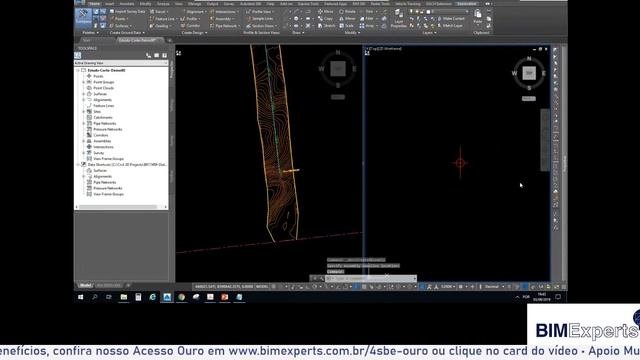Select Catchments in Prospector tree
The image size is (640, 360).
click(x=102, y=118)
